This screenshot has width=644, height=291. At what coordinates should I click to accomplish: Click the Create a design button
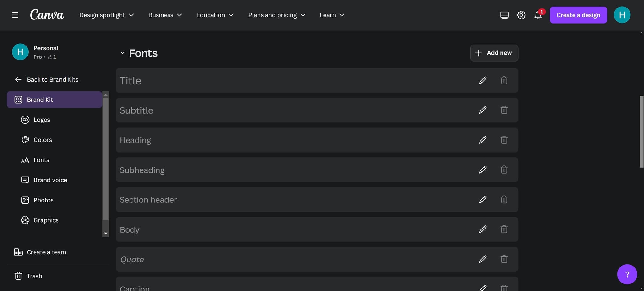578,15
